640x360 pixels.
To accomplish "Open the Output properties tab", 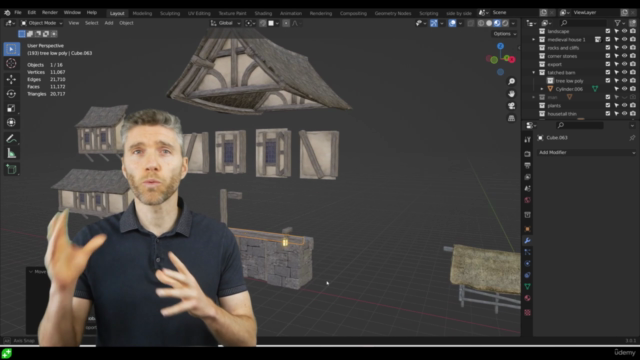I will [x=527, y=165].
